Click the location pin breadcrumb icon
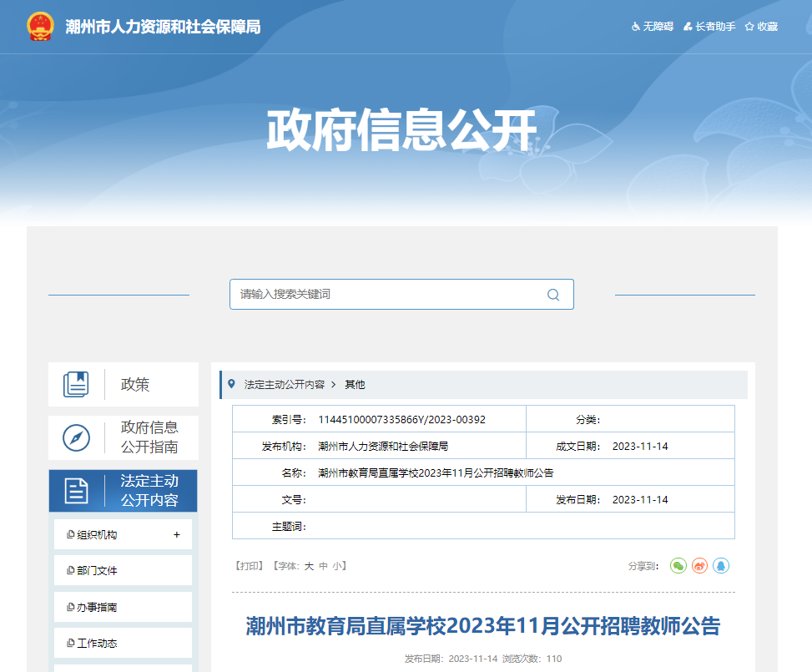Image resolution: width=812 pixels, height=672 pixels. click(x=231, y=384)
